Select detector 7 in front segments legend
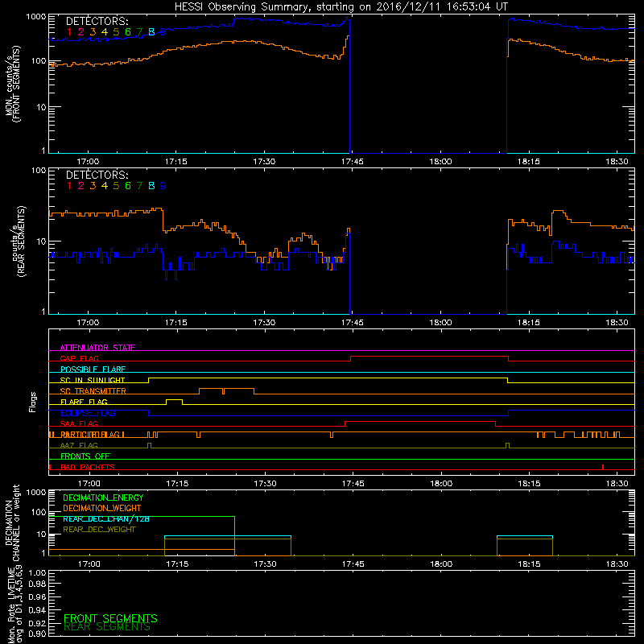 coord(139,32)
